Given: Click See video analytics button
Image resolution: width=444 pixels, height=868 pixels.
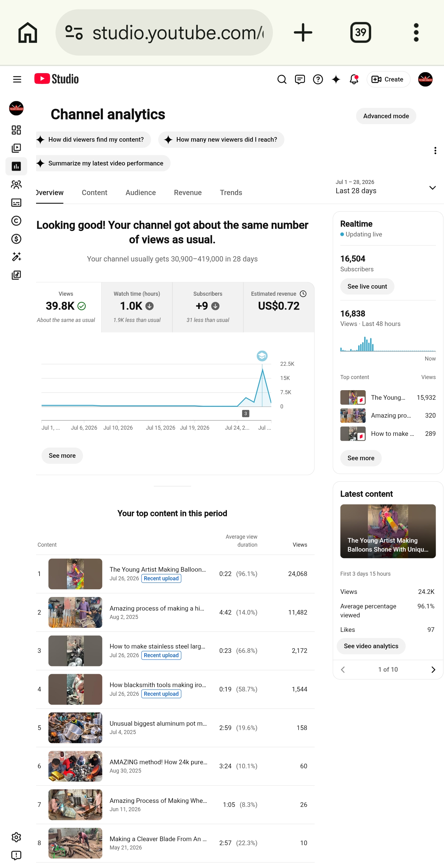Looking at the screenshot, I should [371, 646].
